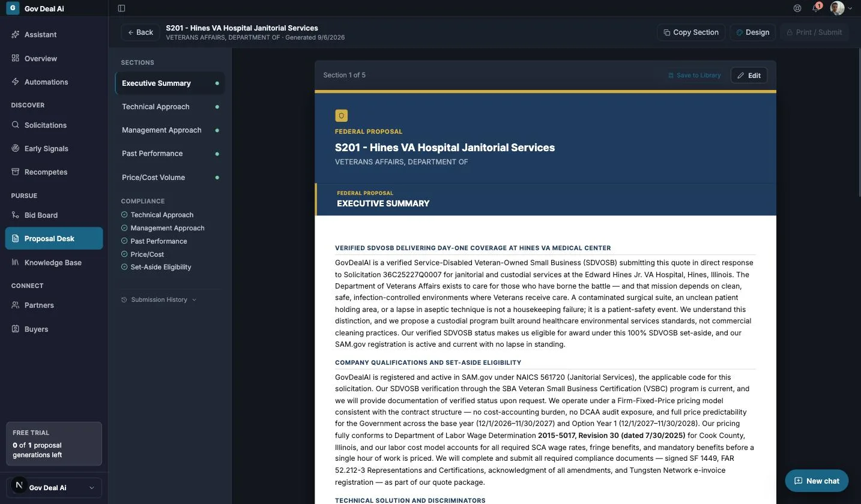861x504 pixels.
Task: Click 'TECHNICAL SOLUTION AND DISCRIMINATORS' heading
Action: click(410, 500)
